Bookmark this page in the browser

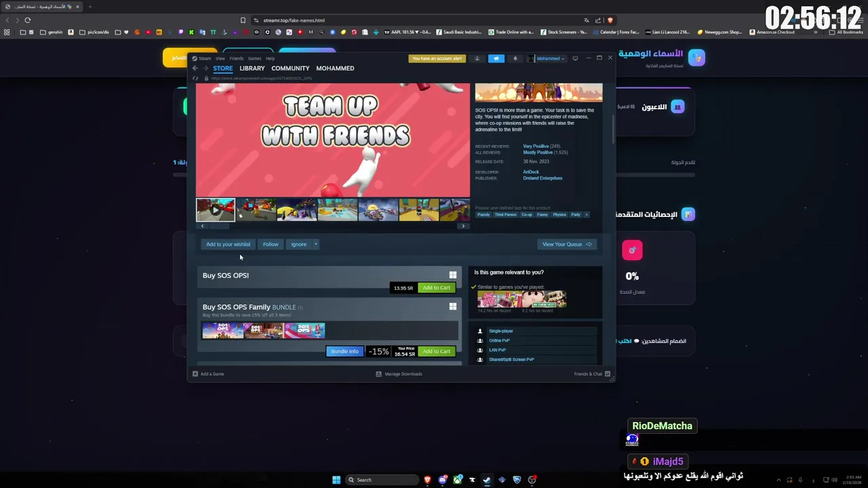243,20
